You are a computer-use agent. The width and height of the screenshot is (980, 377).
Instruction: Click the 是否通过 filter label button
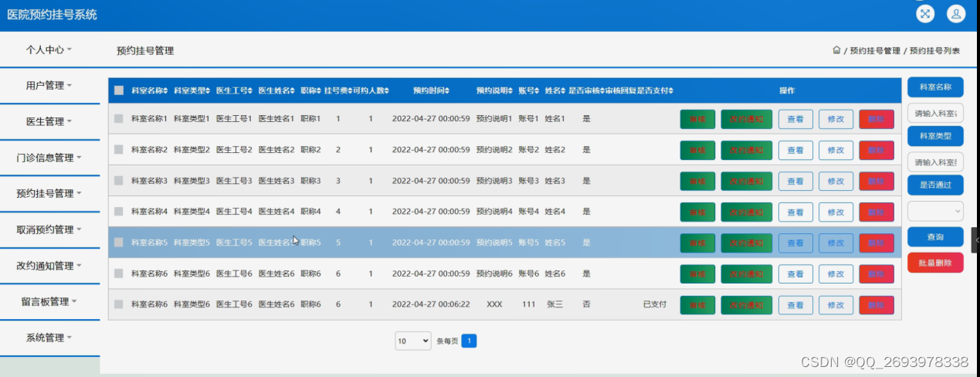click(935, 185)
